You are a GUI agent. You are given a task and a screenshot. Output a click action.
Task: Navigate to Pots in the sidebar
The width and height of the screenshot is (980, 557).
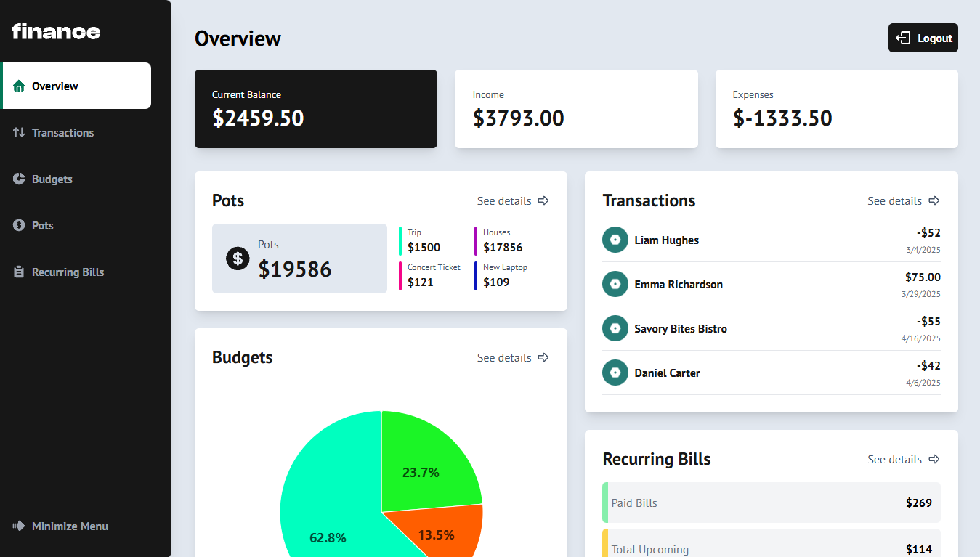[x=76, y=225]
